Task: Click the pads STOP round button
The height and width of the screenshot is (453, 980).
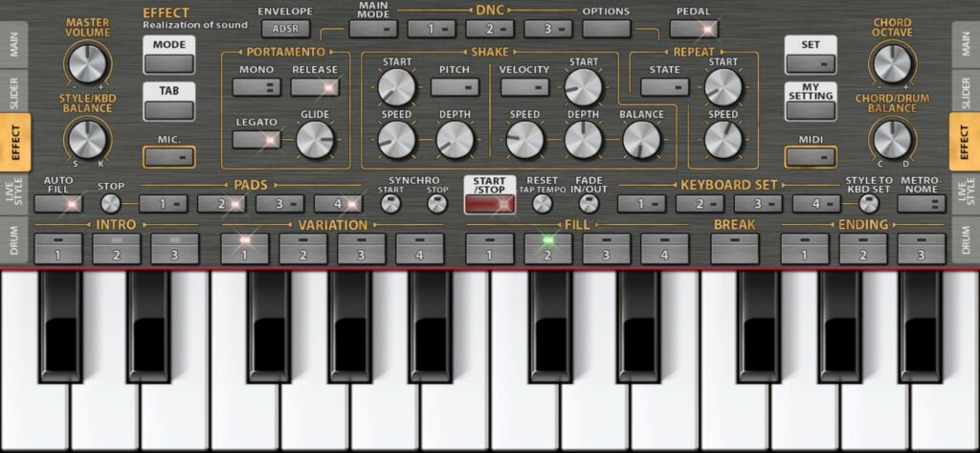Action: (110, 203)
